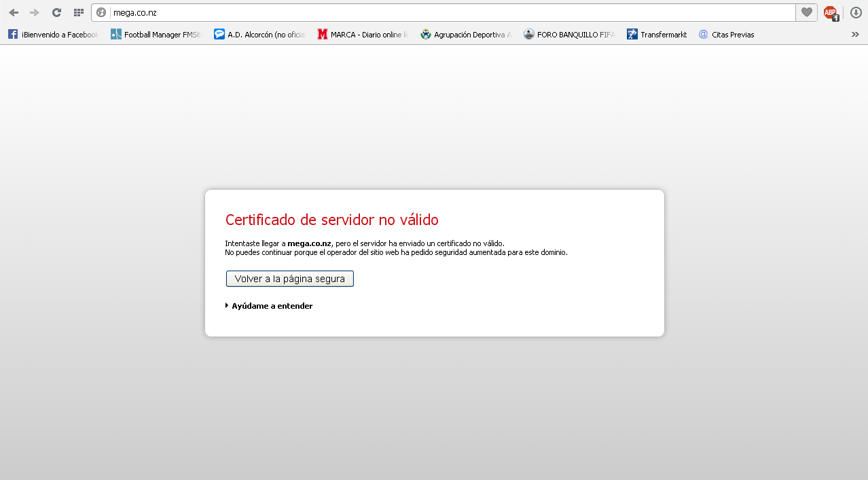This screenshot has height=480, width=868.
Task: Click the bold mega.co.nz text in message
Action: click(309, 243)
